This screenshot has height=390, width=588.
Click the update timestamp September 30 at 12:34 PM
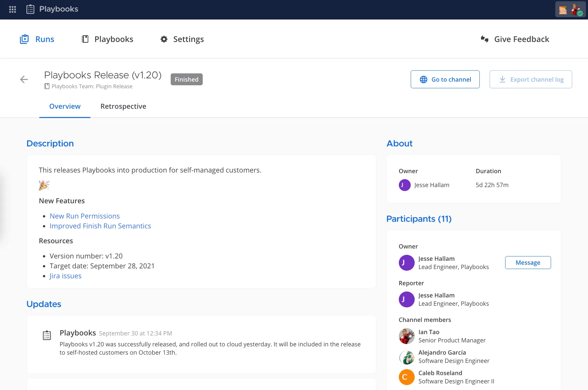(x=135, y=333)
